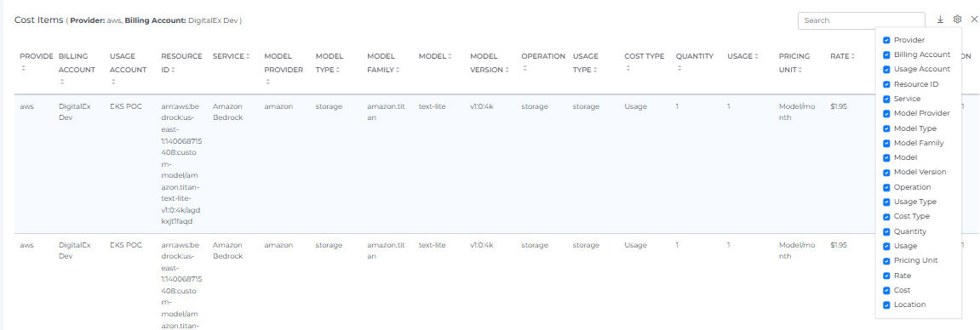980x330 pixels.
Task: Toggle the Model Provider column checkbox
Action: point(886,113)
